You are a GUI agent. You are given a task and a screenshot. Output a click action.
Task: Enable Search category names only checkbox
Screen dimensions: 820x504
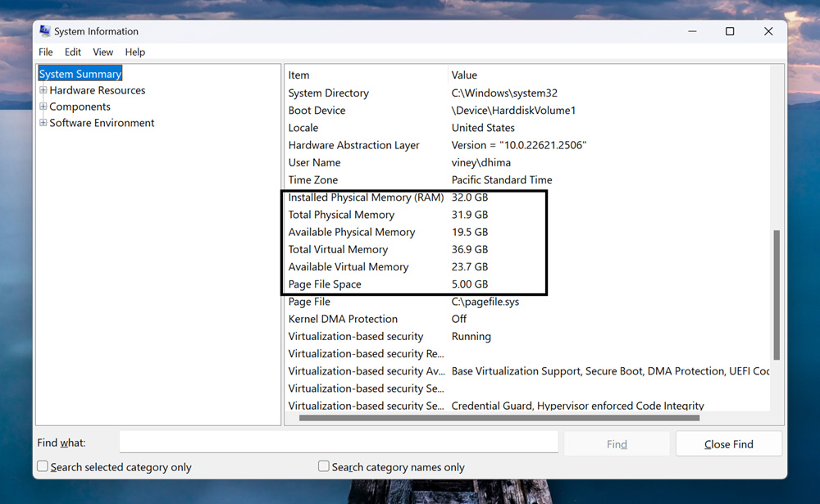pyautogui.click(x=324, y=465)
